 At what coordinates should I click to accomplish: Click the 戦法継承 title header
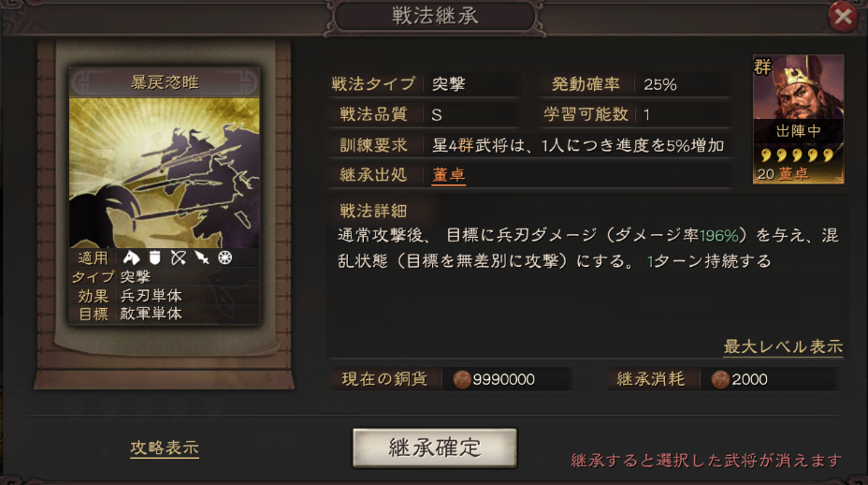tap(435, 16)
